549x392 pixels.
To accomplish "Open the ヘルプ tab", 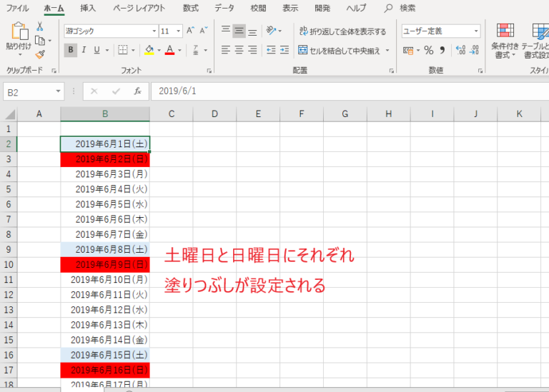I will point(356,8).
